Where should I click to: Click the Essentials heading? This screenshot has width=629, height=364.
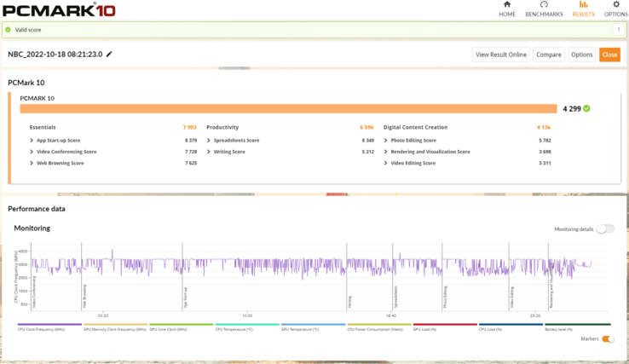[43, 127]
